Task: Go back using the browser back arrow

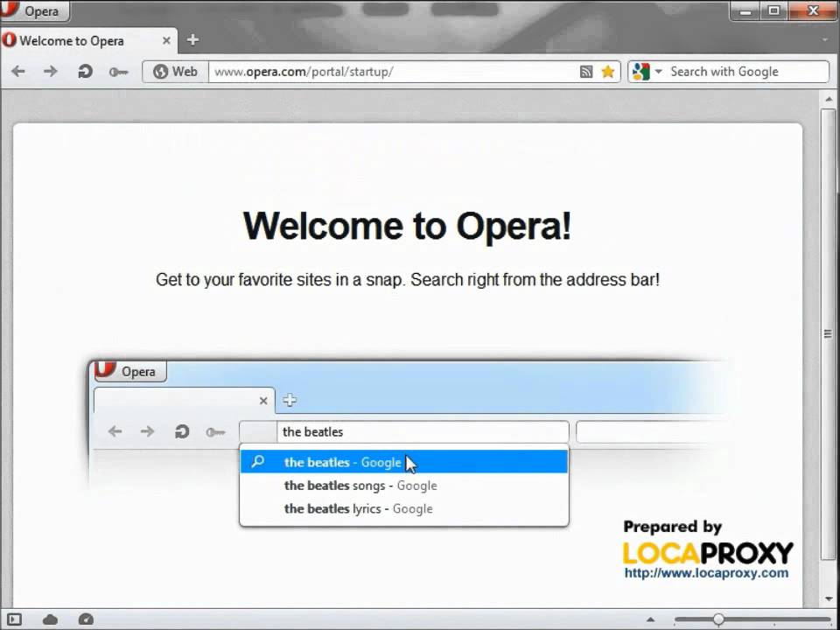Action: pyautogui.click(x=18, y=71)
